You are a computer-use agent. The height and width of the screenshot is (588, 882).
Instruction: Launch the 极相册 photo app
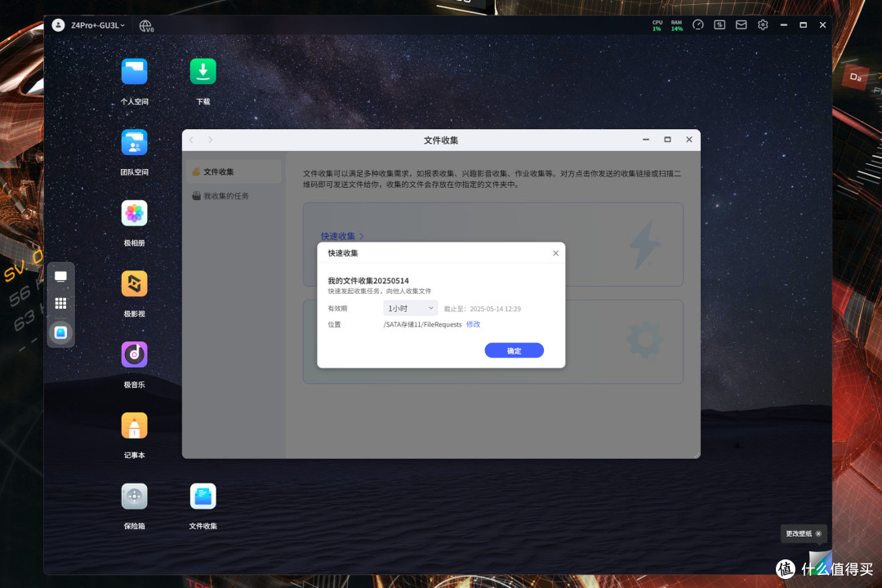134,213
